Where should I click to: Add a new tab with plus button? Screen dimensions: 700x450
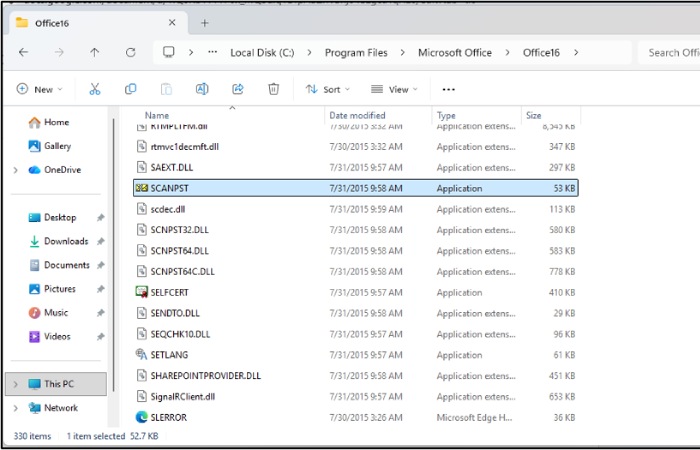(x=204, y=23)
